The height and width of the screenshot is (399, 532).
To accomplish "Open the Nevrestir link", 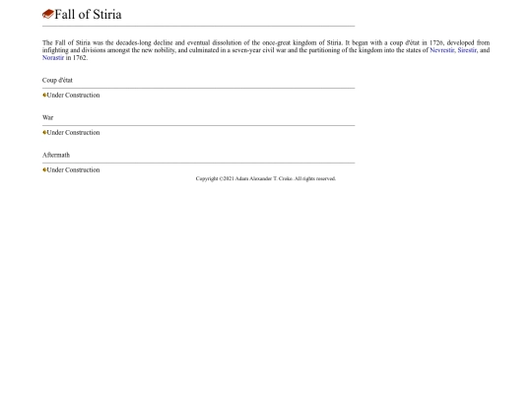I will tap(441, 50).
